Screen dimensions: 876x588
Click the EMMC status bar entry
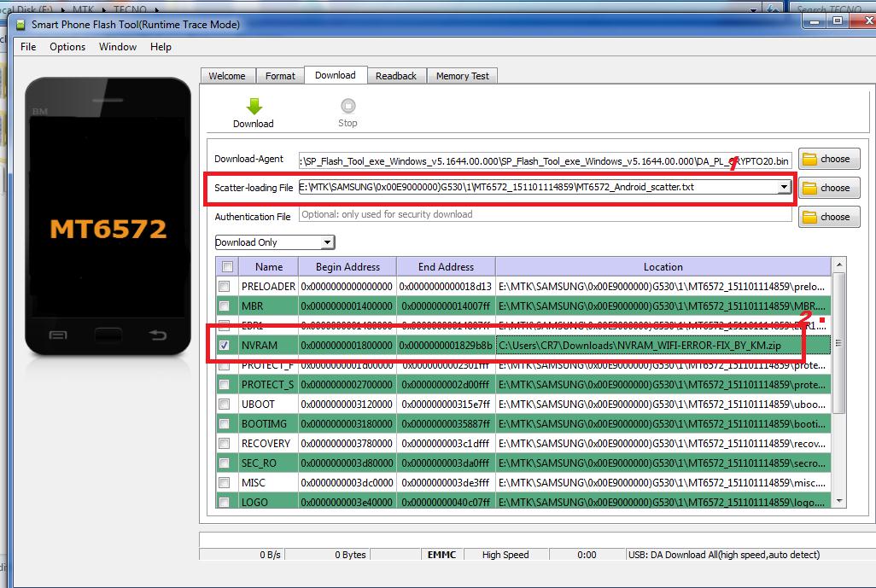(x=441, y=555)
